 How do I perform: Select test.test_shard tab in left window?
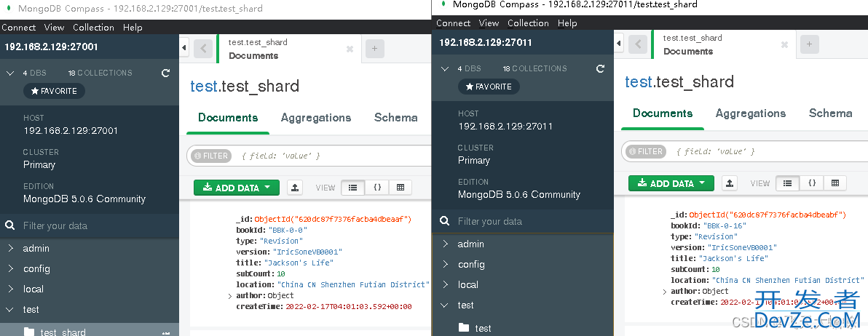289,49
